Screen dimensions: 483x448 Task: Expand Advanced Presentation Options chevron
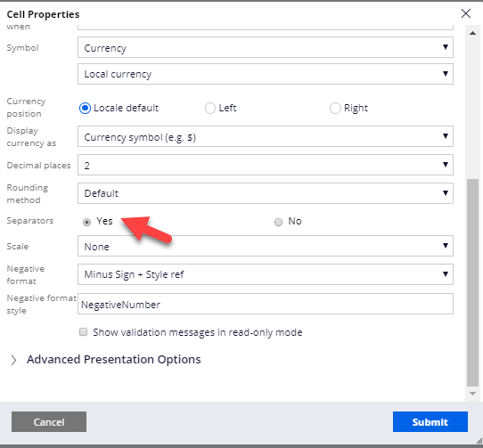click(13, 360)
